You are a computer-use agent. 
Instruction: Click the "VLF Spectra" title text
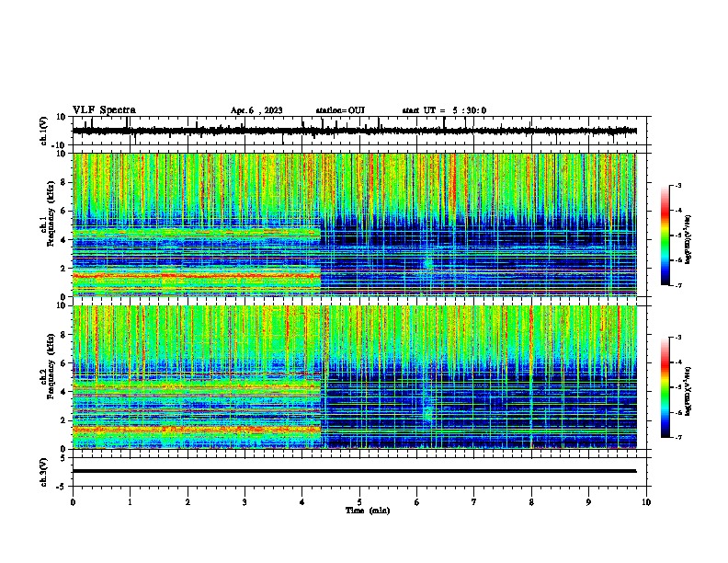[104, 110]
